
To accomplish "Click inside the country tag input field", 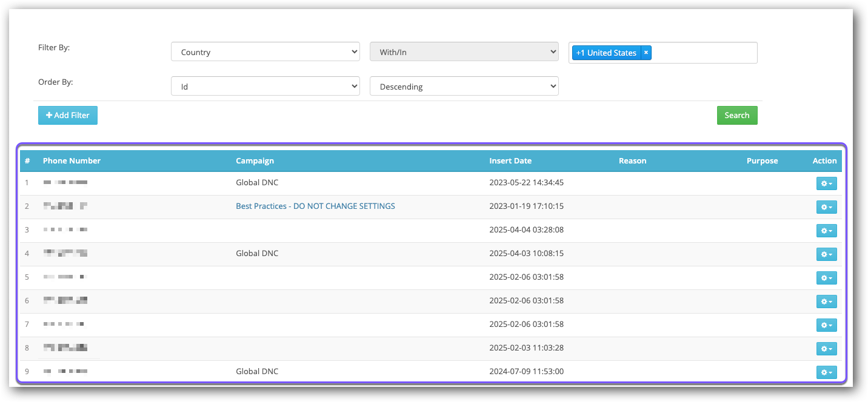I will (x=703, y=53).
